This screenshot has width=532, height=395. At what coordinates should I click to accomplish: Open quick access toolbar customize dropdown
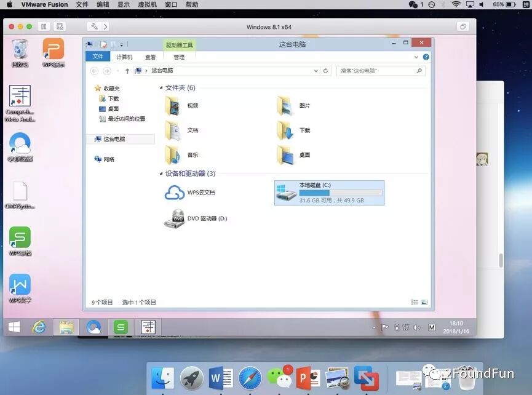[x=121, y=44]
